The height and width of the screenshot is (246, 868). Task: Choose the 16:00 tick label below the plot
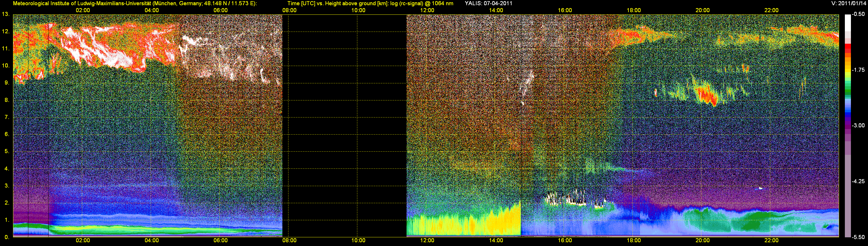coord(565,240)
